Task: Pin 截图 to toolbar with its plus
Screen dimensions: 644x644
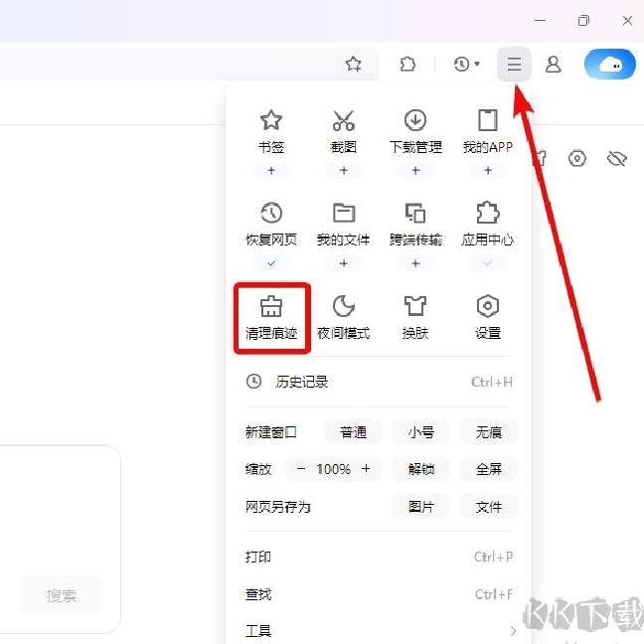Action: [343, 171]
